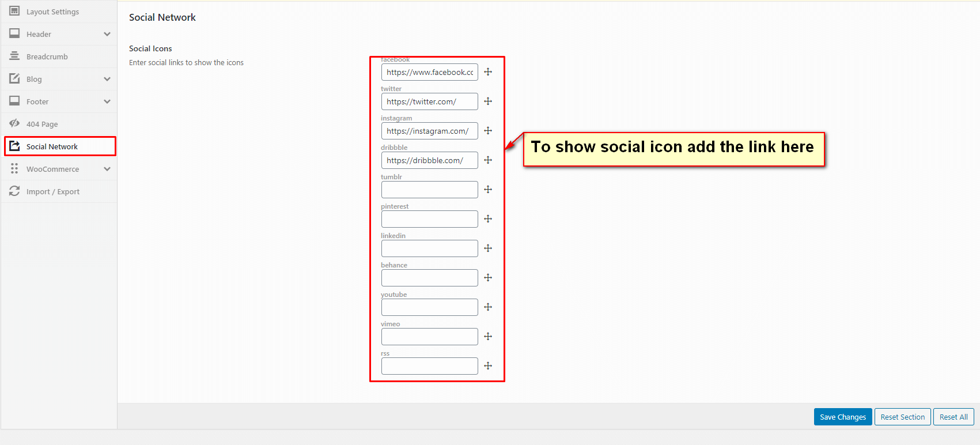Open the Footer section label
This screenshot has height=445, width=980.
37,101
